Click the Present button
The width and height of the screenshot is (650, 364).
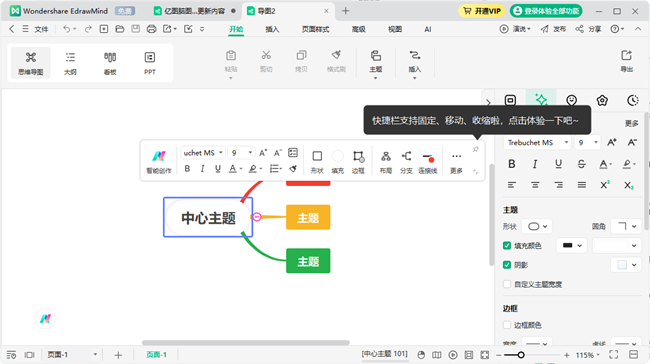point(515,29)
